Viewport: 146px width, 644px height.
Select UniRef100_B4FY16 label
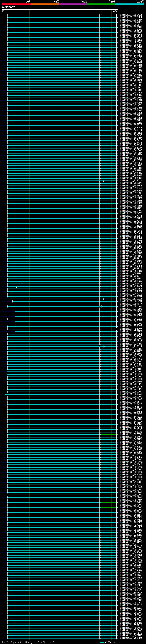coord(131,140)
